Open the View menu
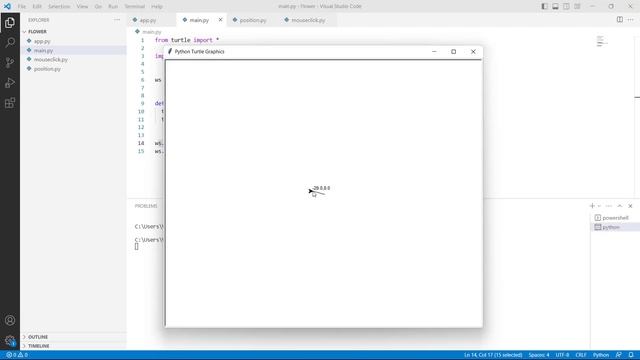 [x=82, y=6]
